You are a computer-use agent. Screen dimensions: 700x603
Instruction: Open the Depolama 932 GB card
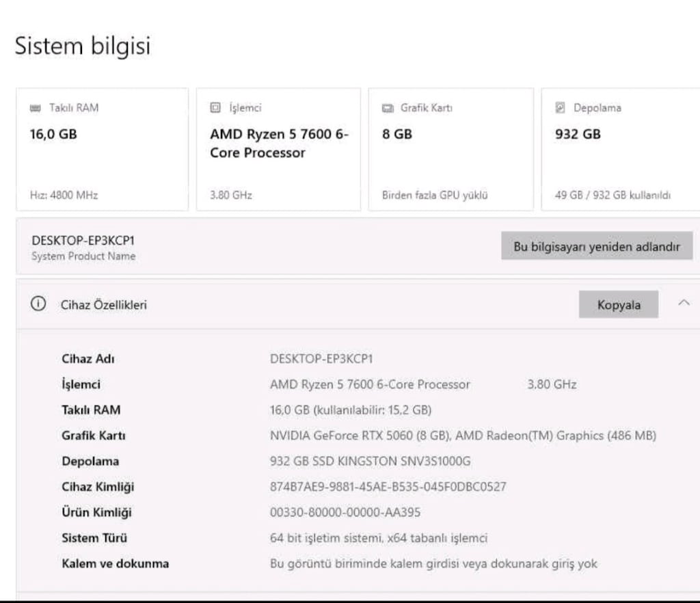click(621, 149)
